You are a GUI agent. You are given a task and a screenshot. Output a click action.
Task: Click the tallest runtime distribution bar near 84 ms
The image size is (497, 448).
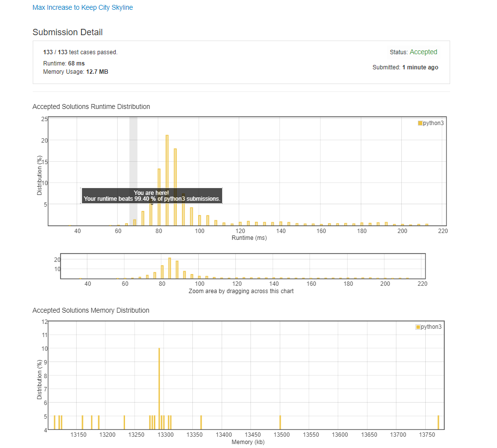coord(167,180)
